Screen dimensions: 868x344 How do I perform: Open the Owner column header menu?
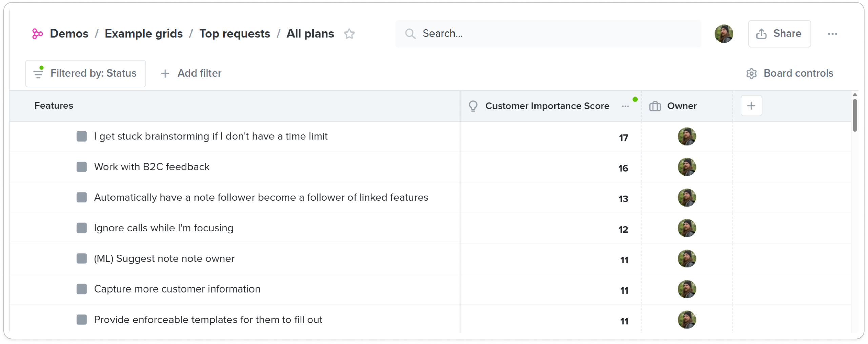[682, 106]
